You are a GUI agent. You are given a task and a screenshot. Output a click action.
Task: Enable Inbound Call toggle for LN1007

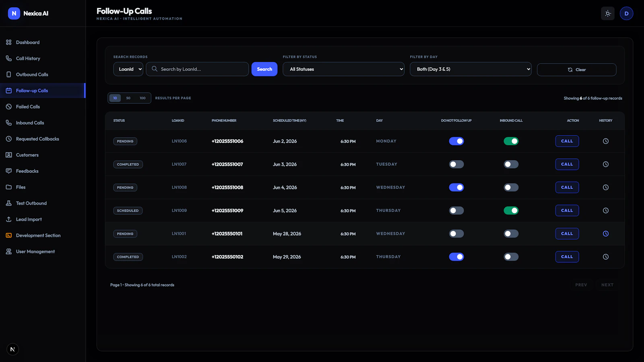(x=511, y=164)
